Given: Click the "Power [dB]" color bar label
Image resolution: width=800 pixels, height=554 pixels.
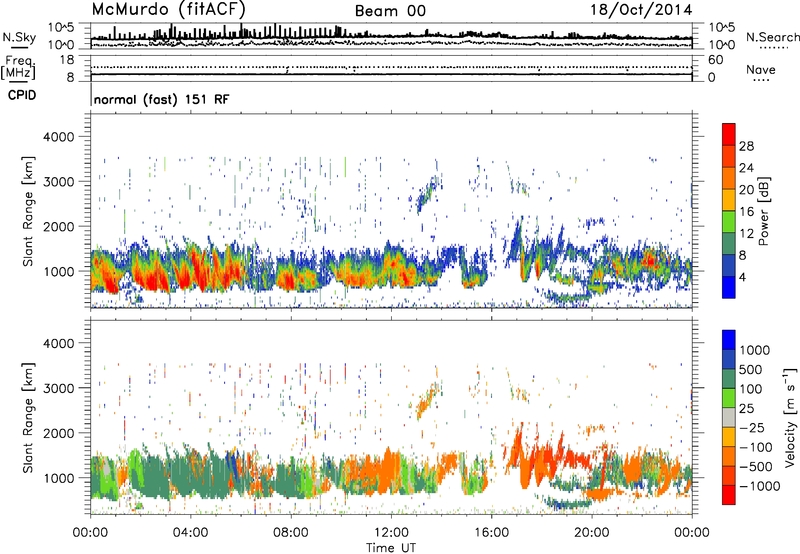Looking at the screenshot, I should [764, 211].
